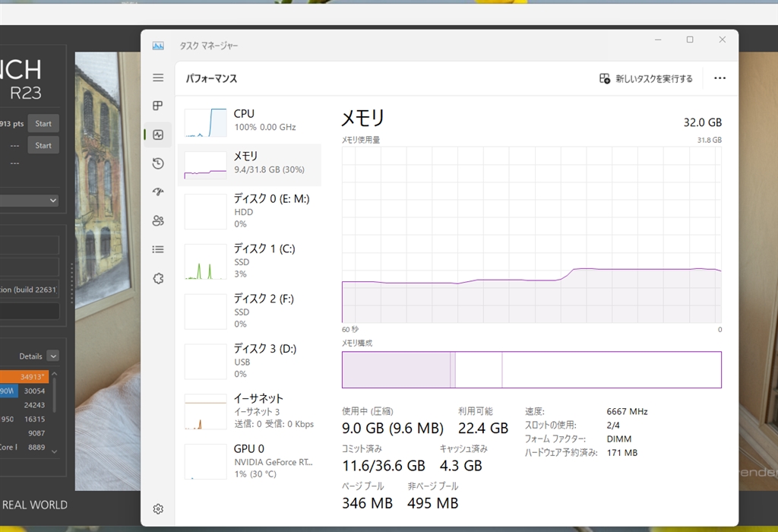
Task: Click the 32.0 GB total memory label
Action: (703, 122)
